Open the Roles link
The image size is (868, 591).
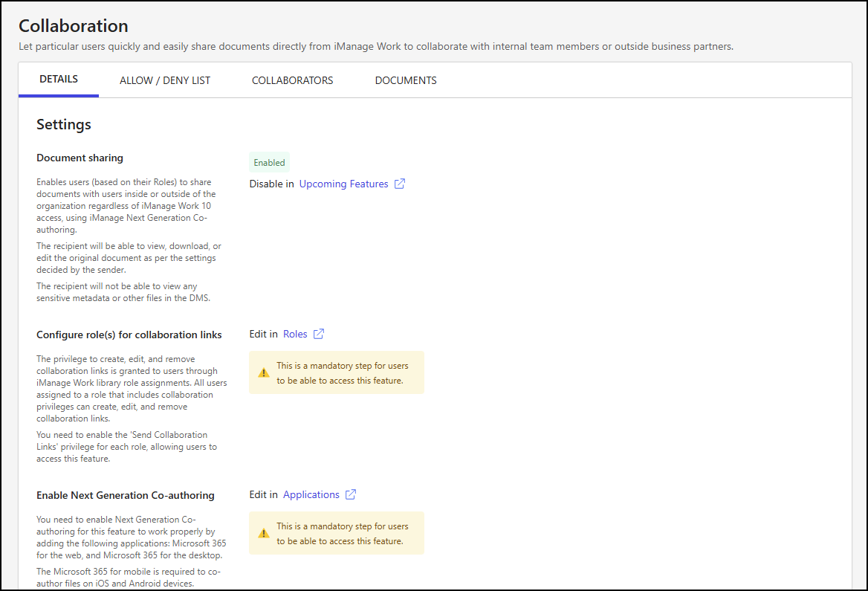(294, 334)
